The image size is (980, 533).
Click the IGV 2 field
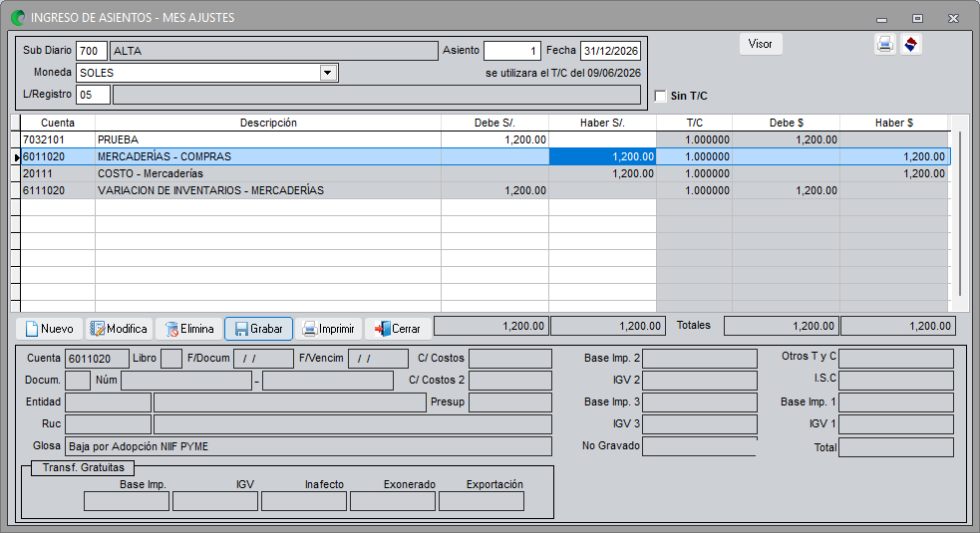click(700, 381)
